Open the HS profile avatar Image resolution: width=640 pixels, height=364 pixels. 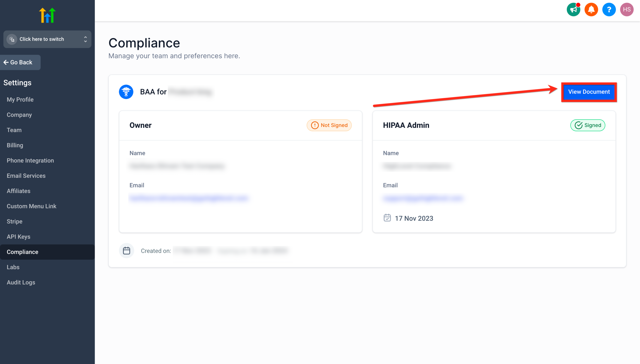pos(627,9)
